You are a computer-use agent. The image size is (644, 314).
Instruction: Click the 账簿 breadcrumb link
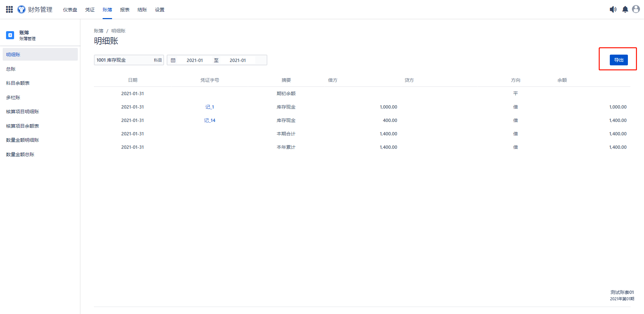[99, 31]
